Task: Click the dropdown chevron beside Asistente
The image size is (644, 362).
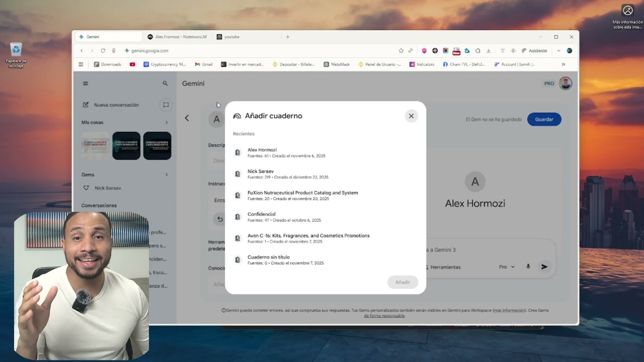Action: 558,51
